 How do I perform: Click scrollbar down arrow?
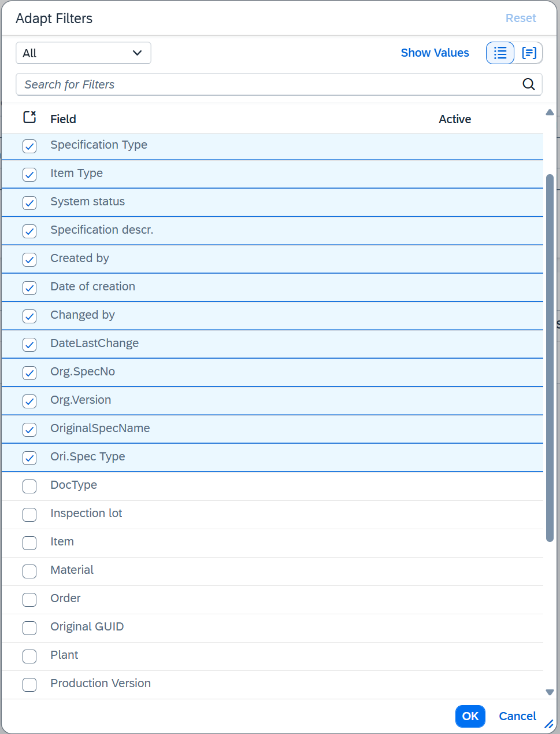coord(550,692)
